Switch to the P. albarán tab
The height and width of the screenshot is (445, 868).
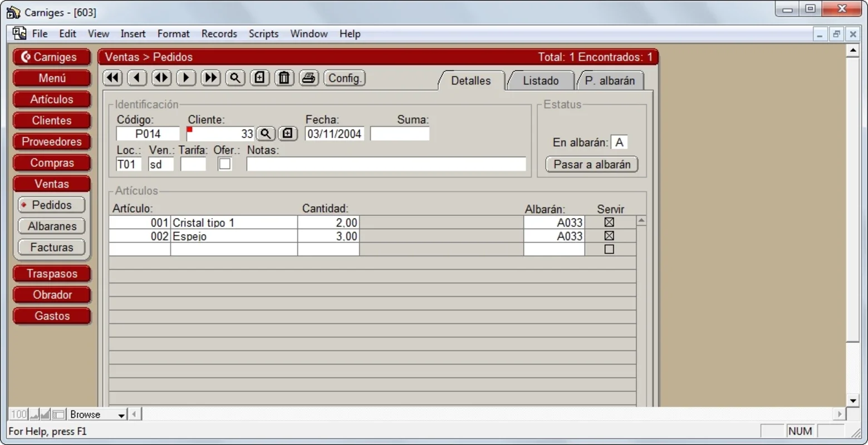click(x=610, y=81)
